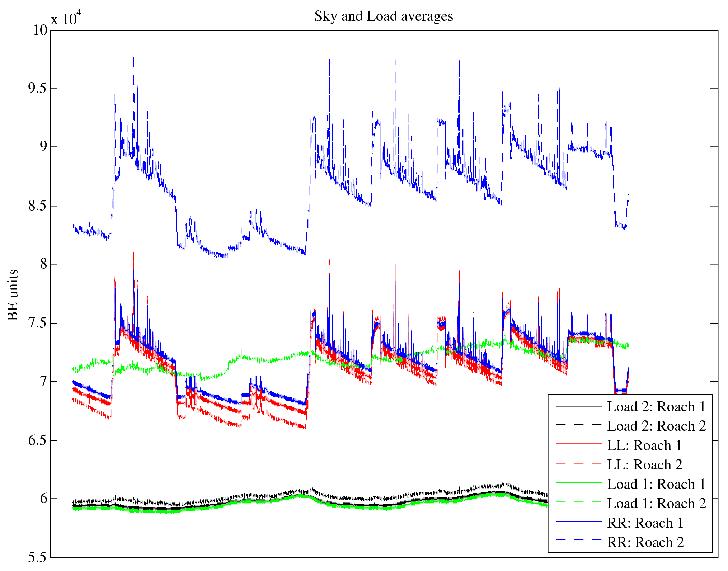This screenshot has width=728, height=571.
Task: Click the 'BE units' y-axis label
Action: pos(13,295)
